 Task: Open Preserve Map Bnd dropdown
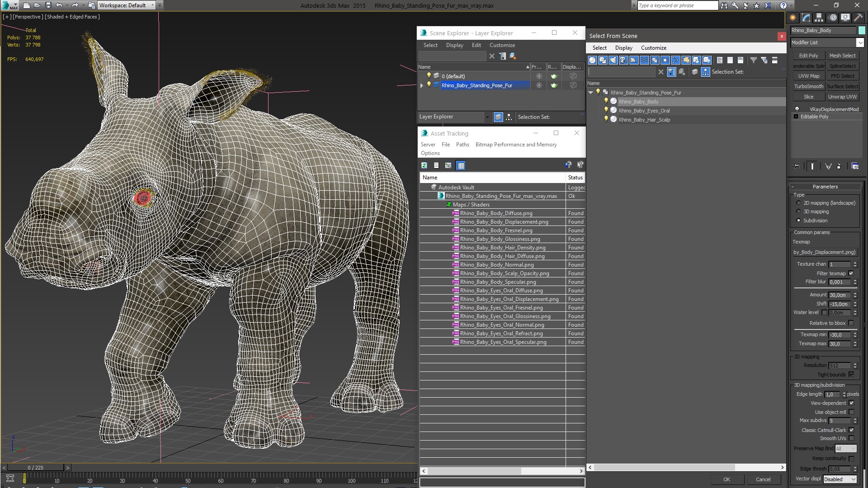coord(846,449)
